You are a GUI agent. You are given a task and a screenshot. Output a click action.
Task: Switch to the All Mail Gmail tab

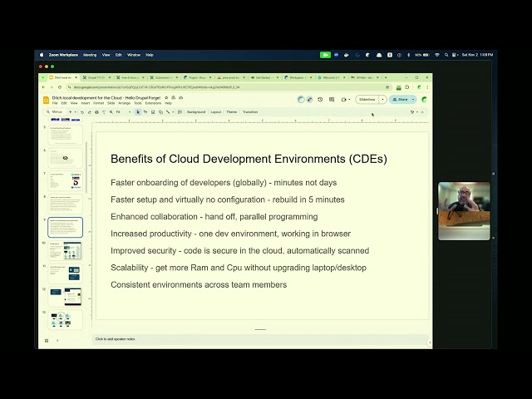tap(365, 77)
